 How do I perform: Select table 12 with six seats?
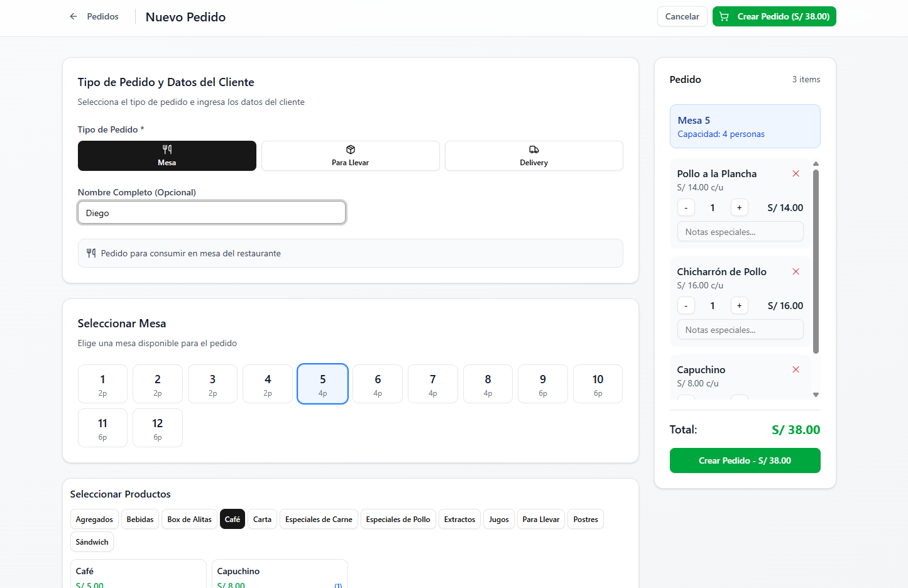[157, 428]
